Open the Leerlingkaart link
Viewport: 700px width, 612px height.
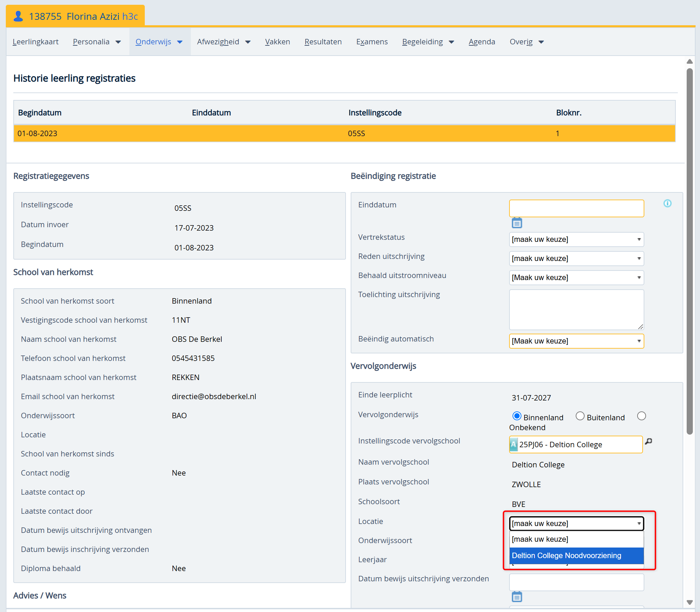tap(36, 42)
